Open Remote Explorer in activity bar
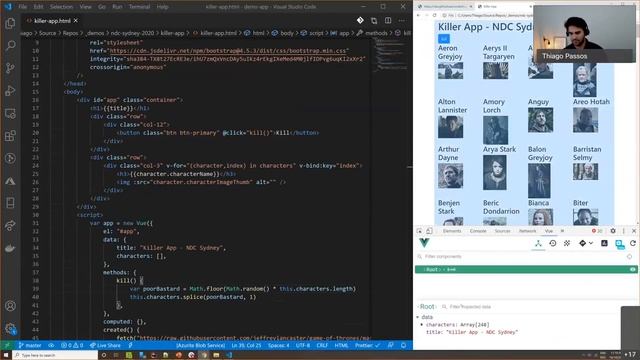The height and width of the screenshot is (360, 640). pos(10,113)
